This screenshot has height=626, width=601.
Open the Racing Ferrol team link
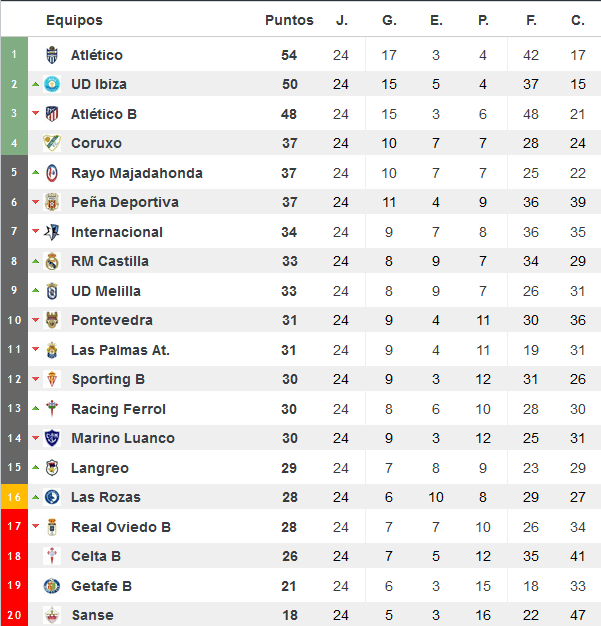118,409
